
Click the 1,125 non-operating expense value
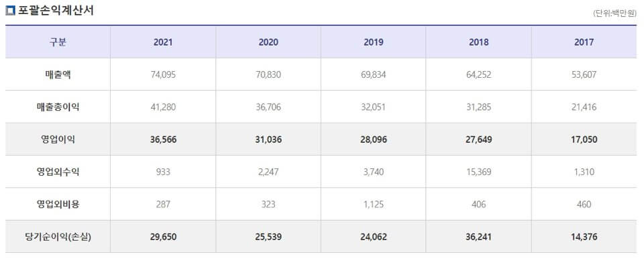(374, 204)
